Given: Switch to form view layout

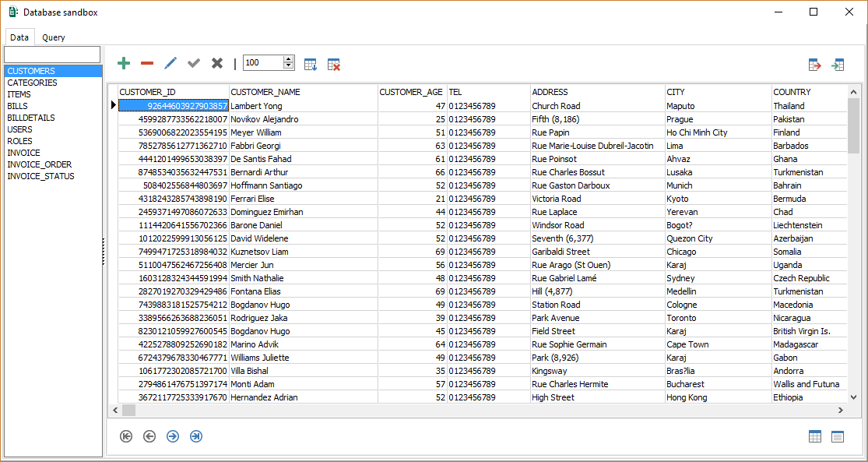Looking at the screenshot, I should 838,436.
